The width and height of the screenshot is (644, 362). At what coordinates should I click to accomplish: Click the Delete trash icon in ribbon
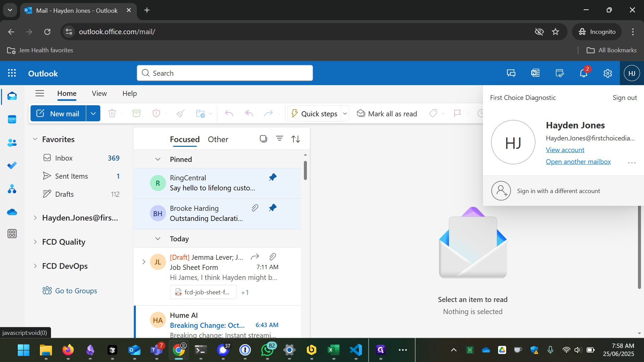(112, 114)
